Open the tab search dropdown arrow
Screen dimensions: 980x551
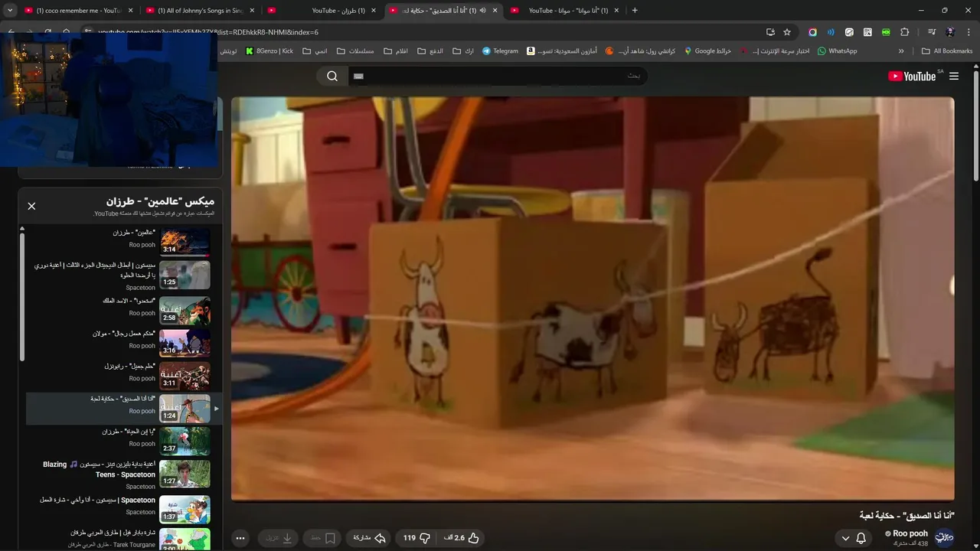(x=10, y=11)
